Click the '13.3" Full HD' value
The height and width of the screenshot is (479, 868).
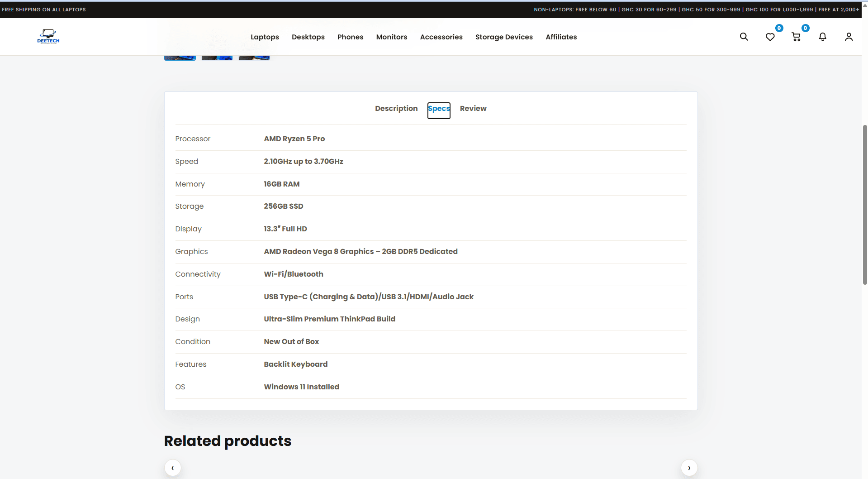click(x=285, y=229)
